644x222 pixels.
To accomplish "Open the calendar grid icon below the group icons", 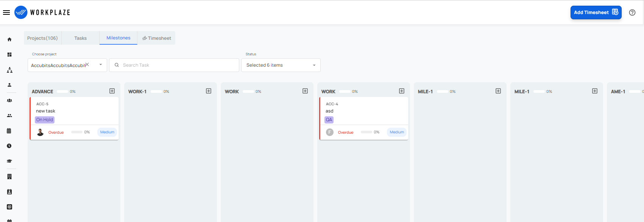I will 9,131.
